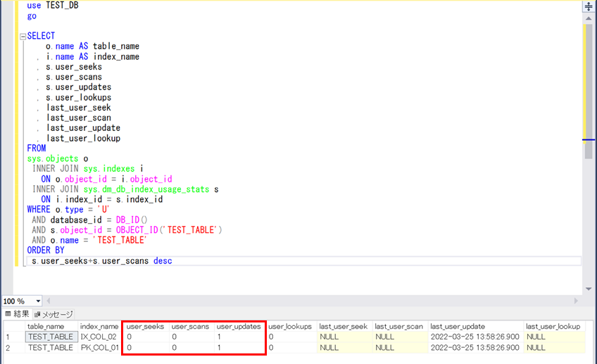Image resolution: width=597 pixels, height=364 pixels.
Task: Click the user_seeks column header
Action: (145, 327)
